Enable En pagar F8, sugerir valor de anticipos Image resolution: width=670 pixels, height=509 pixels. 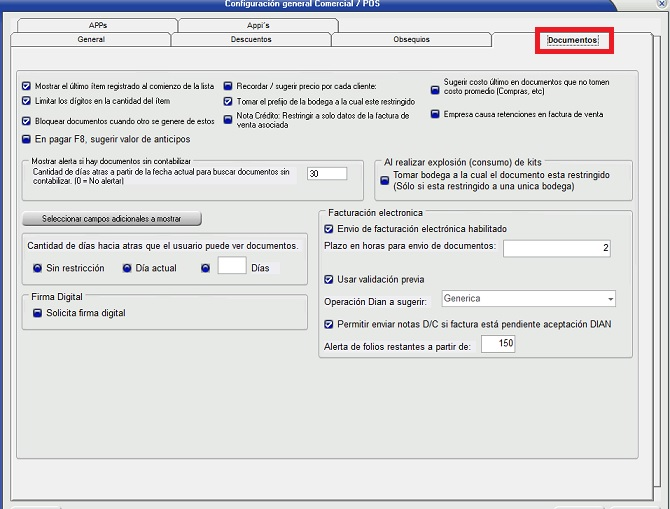[x=27, y=139]
